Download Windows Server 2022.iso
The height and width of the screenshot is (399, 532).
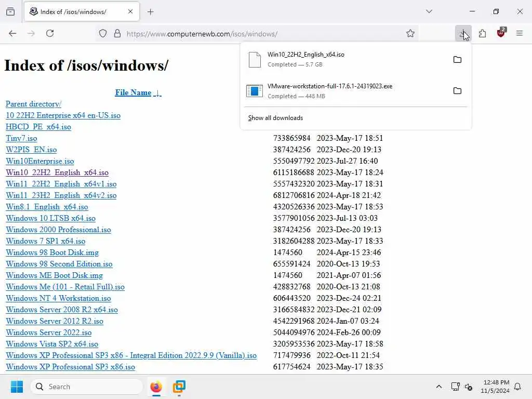[48, 332]
